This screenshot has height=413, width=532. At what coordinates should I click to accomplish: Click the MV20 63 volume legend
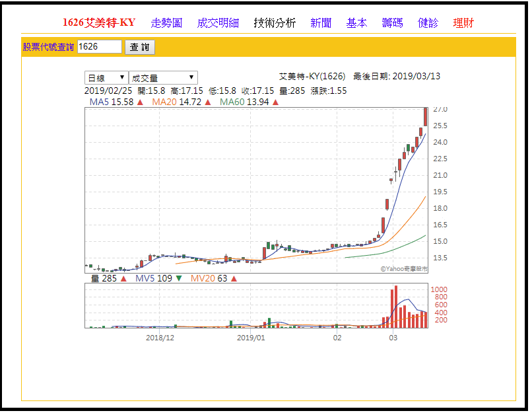click(209, 278)
